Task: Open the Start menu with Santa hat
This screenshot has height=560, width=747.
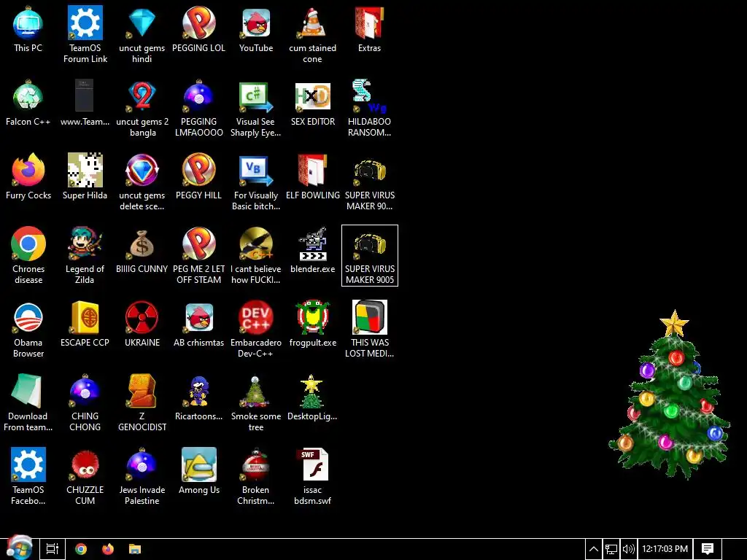Action: click(19, 548)
